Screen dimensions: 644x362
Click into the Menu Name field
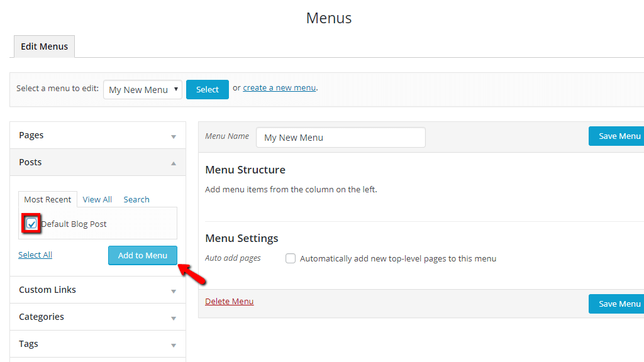341,138
